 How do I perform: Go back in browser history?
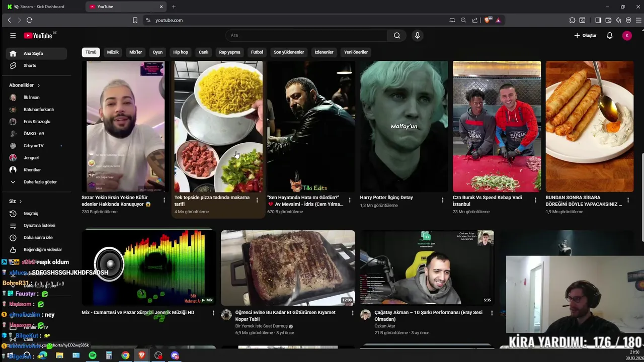pos(9,20)
